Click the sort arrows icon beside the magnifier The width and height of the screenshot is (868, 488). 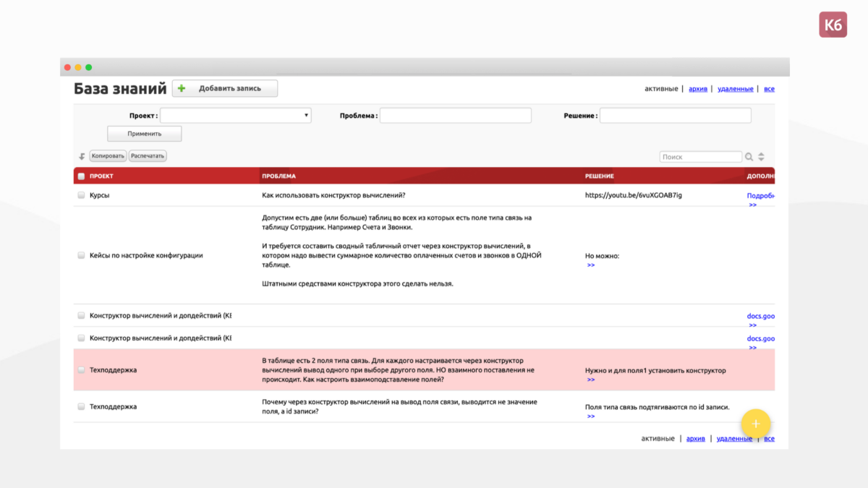pyautogui.click(x=759, y=156)
